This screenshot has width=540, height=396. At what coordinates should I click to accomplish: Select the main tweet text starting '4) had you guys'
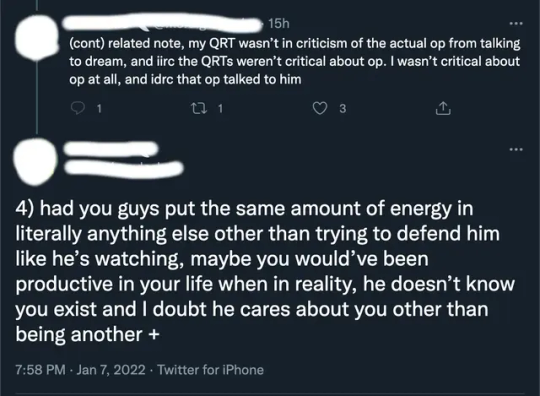pyautogui.click(x=265, y=271)
